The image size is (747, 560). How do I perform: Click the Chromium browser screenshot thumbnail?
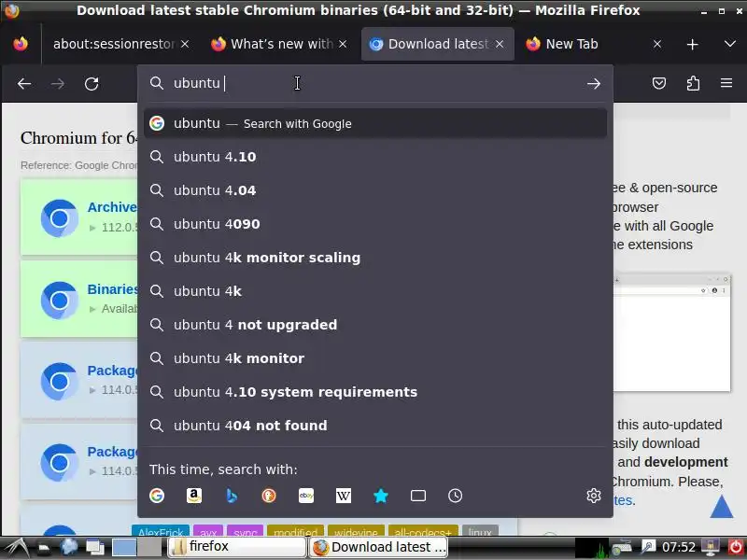point(671,332)
